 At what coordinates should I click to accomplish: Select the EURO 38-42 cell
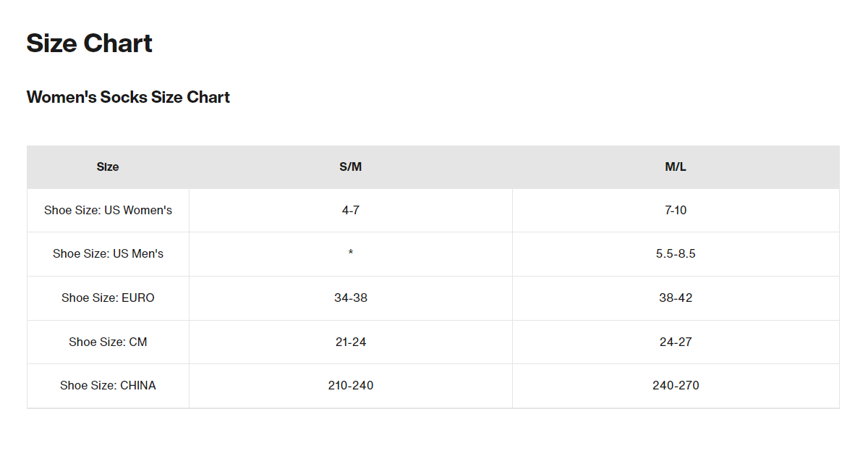pos(676,298)
